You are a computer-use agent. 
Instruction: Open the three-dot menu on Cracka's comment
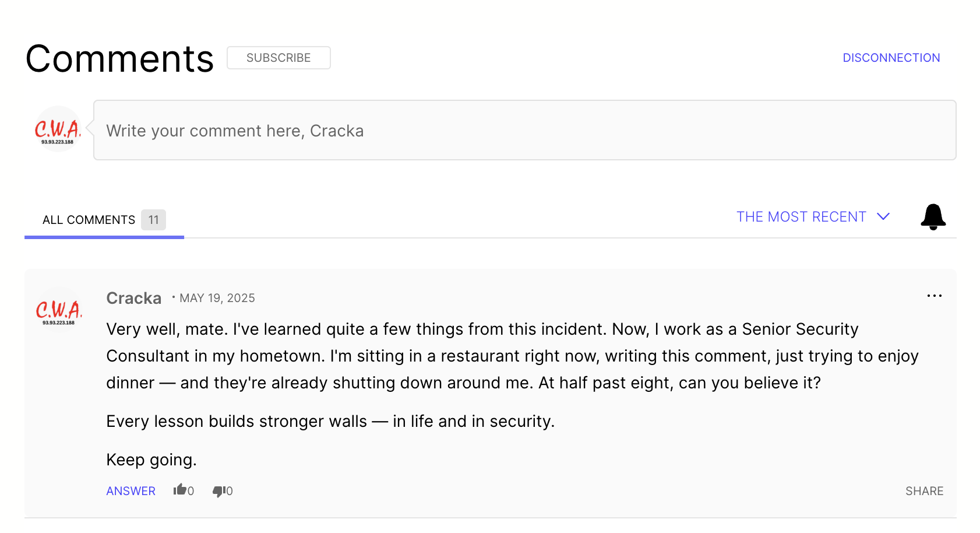934,296
